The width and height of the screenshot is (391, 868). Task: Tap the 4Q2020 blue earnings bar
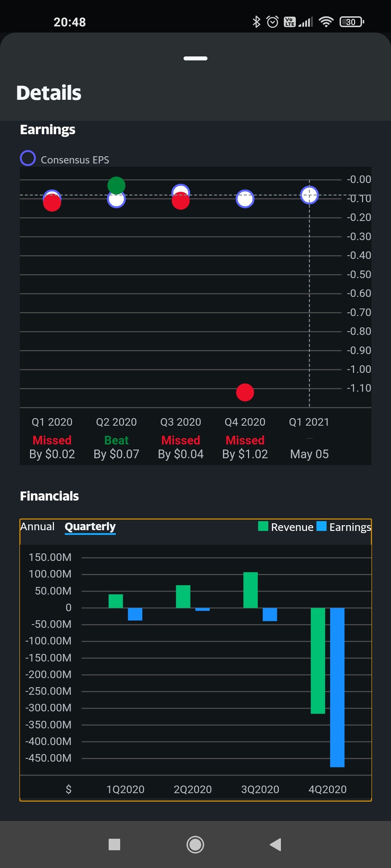(337, 687)
